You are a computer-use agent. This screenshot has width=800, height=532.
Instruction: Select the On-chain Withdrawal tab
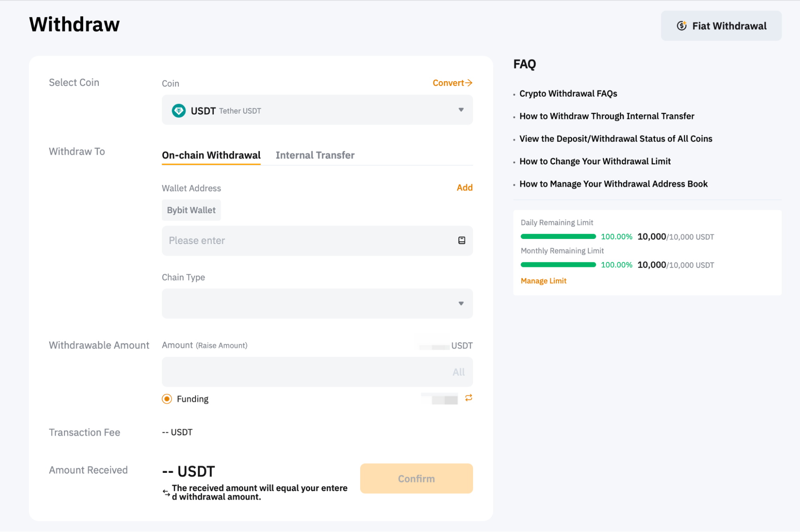click(x=211, y=155)
